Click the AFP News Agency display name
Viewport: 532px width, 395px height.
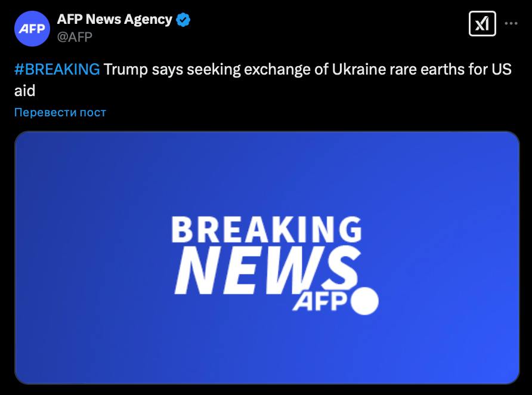point(115,20)
